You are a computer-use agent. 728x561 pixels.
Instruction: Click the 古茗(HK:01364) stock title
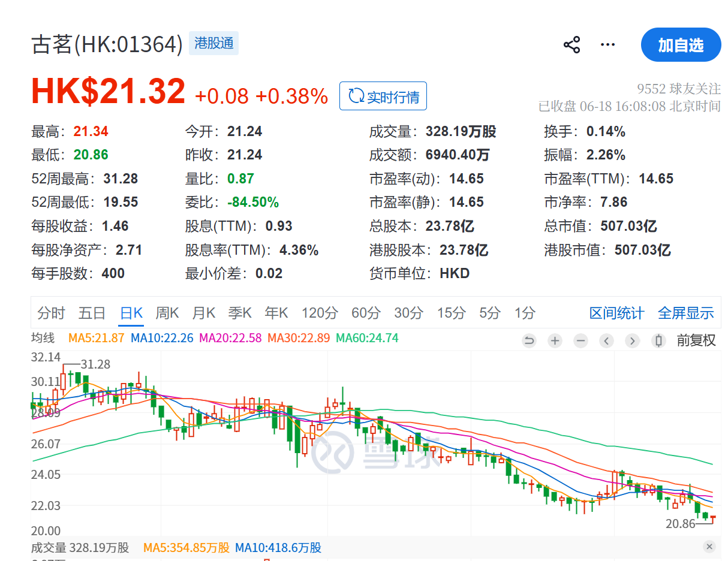tap(107, 44)
